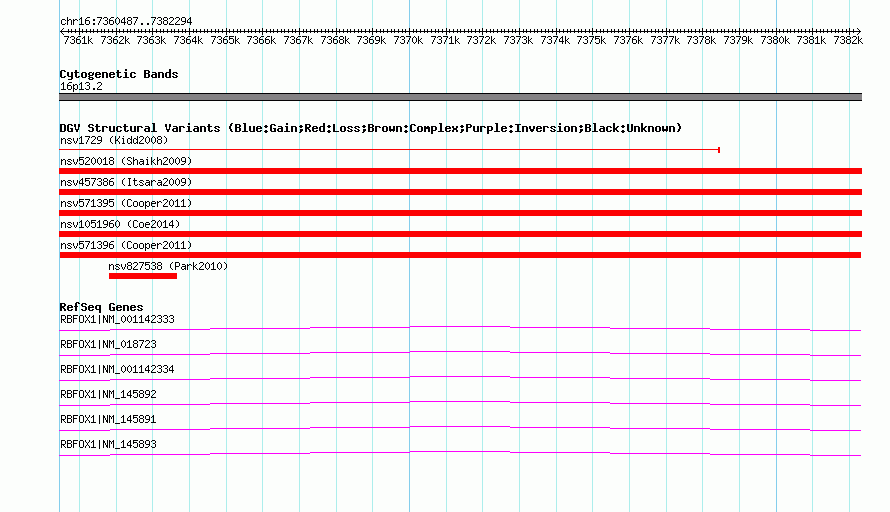The width and height of the screenshot is (890, 512).
Task: Open the first Cooper2011 variant nsv571395 label
Action: coord(126,203)
